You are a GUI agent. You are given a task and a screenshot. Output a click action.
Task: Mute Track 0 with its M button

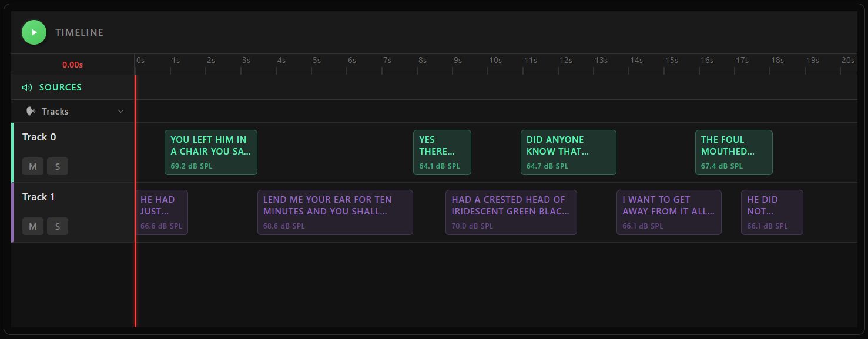(x=33, y=166)
